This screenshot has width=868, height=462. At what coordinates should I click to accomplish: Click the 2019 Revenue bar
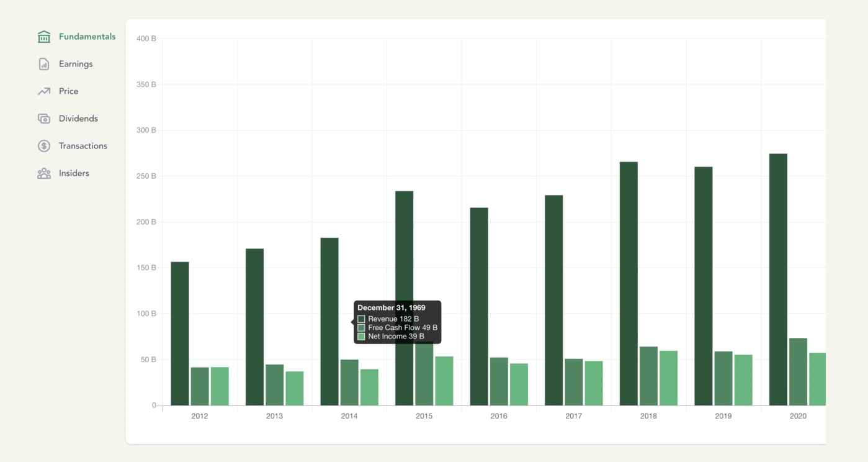click(704, 286)
